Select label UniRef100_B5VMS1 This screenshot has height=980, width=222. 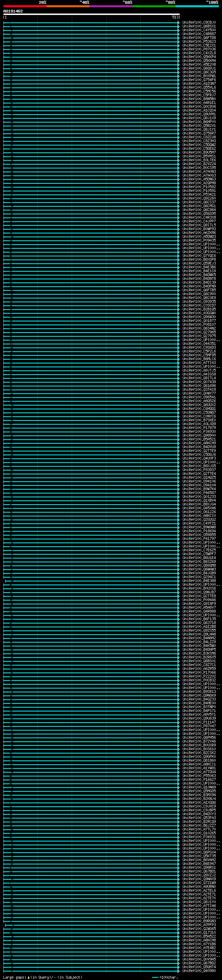coord(199,156)
